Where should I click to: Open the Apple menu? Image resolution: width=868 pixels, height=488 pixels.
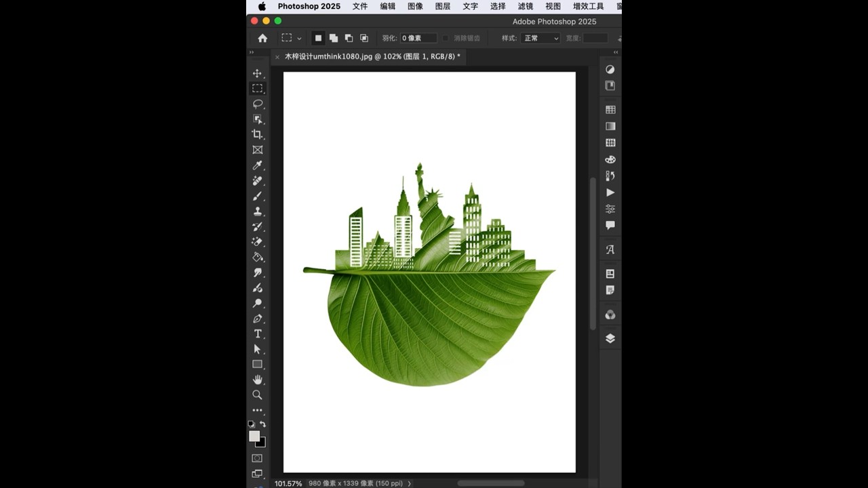tap(262, 6)
